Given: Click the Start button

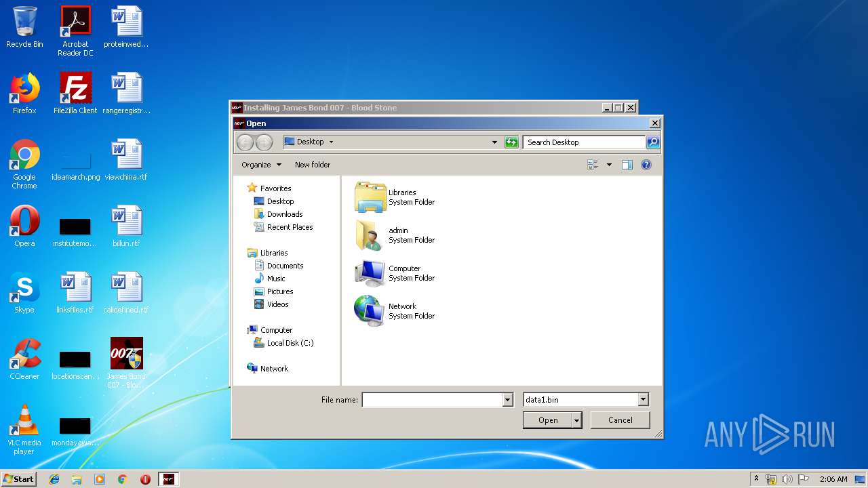Looking at the screenshot, I should coord(19,479).
